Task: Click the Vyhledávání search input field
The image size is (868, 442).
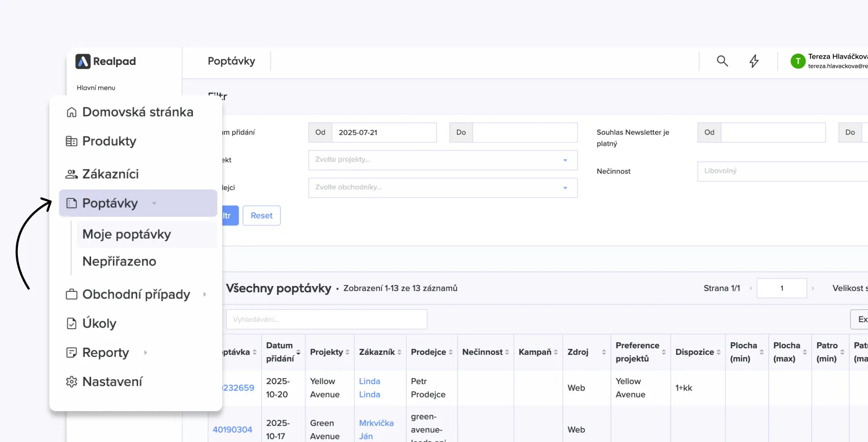Action: [x=326, y=320]
